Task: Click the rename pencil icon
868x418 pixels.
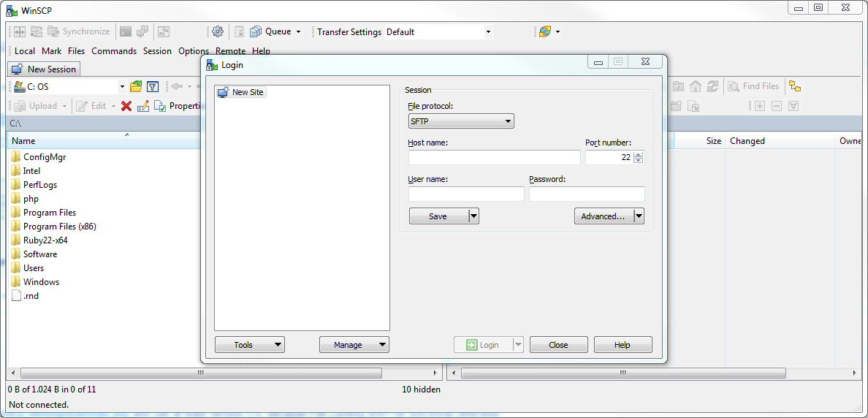Action: pyautogui.click(x=142, y=106)
